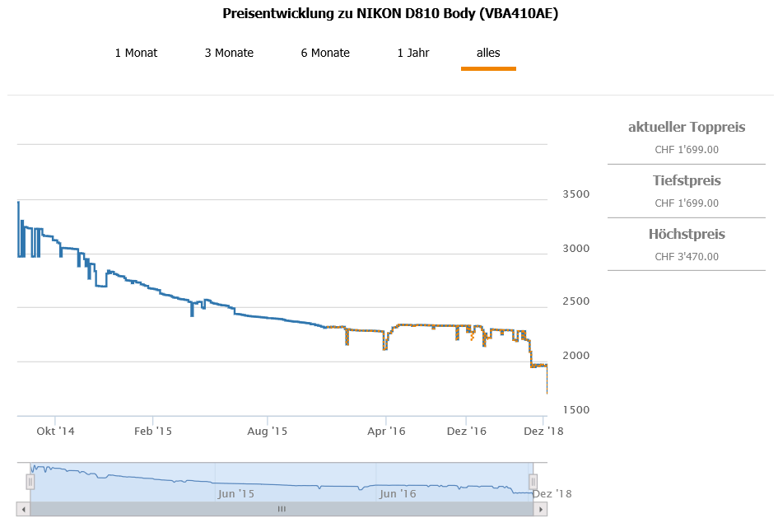Click the 1500 y-axis label

pyautogui.click(x=576, y=410)
